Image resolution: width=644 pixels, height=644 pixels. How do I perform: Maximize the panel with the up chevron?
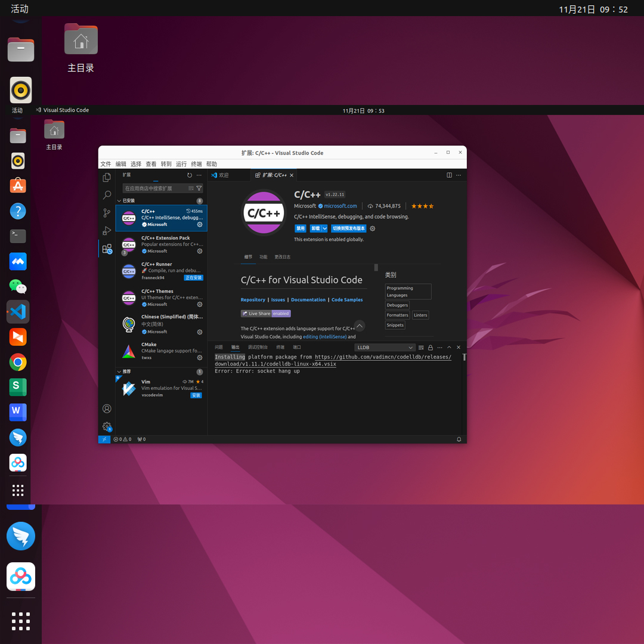pyautogui.click(x=449, y=348)
